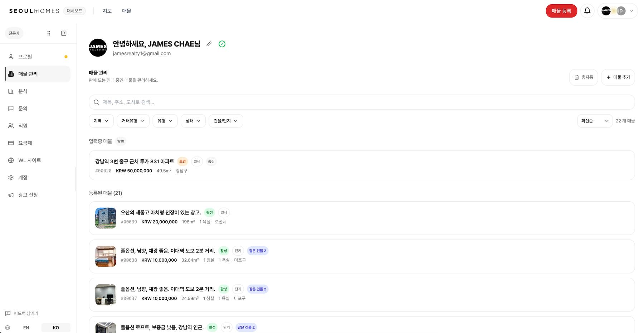This screenshot has width=644, height=333.
Task: Click the 활성 tag on listing #00039
Action: click(x=210, y=213)
